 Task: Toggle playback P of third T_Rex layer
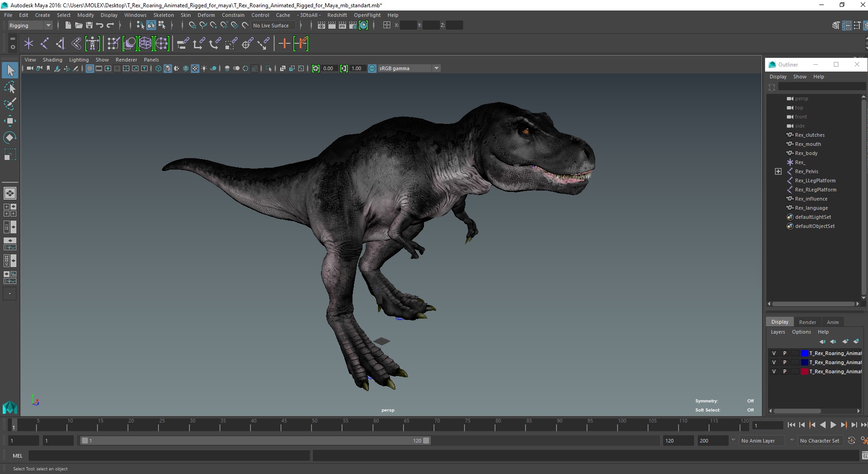[785, 371]
